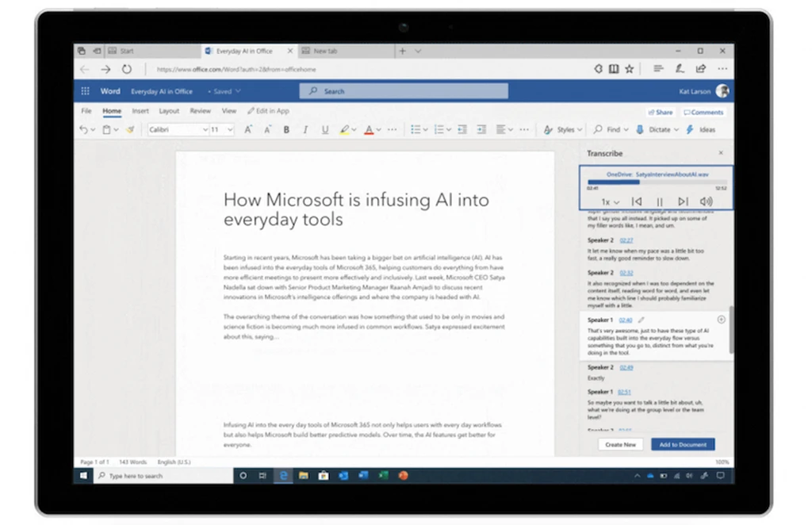Grow font size with larger A icon

coord(248,130)
